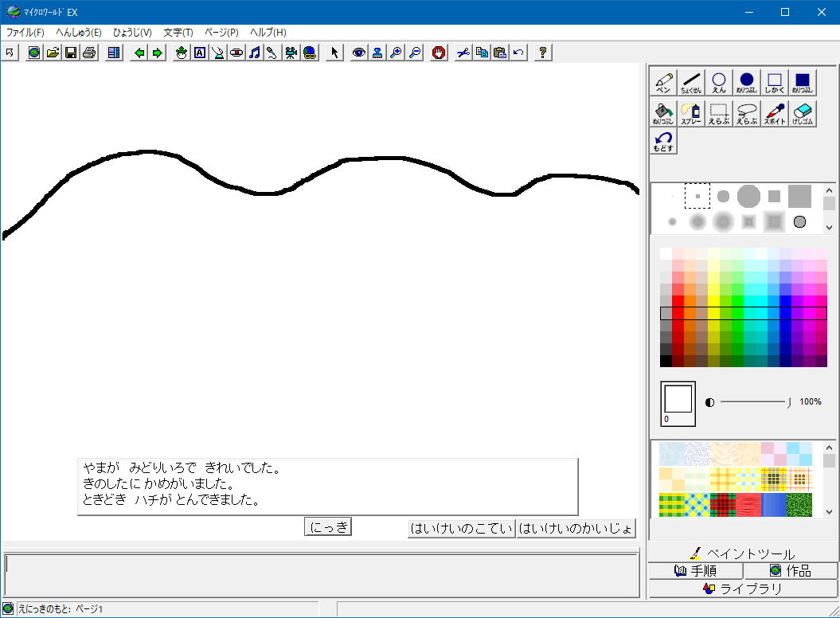Select the けしゴム eraser tool
This screenshot has width=840, height=618.
(x=803, y=113)
